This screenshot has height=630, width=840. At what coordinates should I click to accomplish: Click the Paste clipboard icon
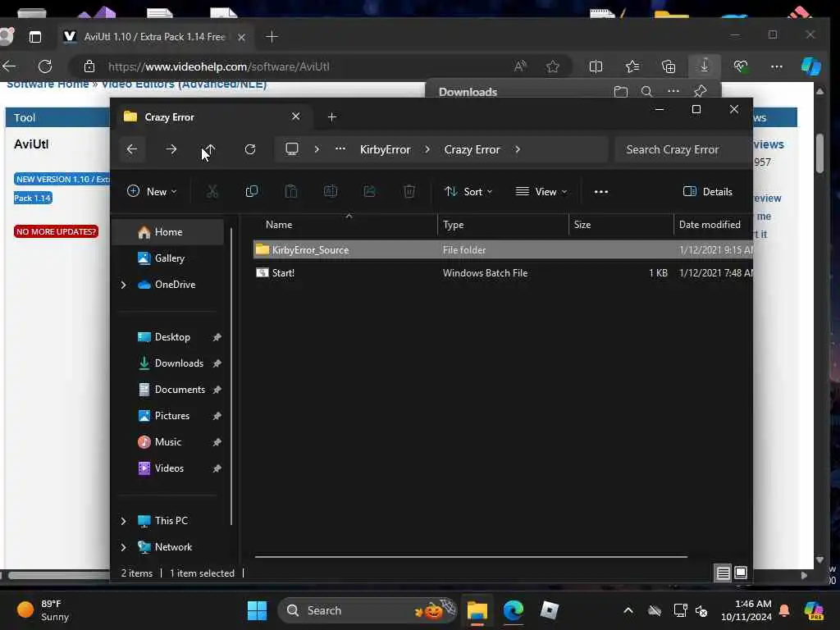point(291,191)
